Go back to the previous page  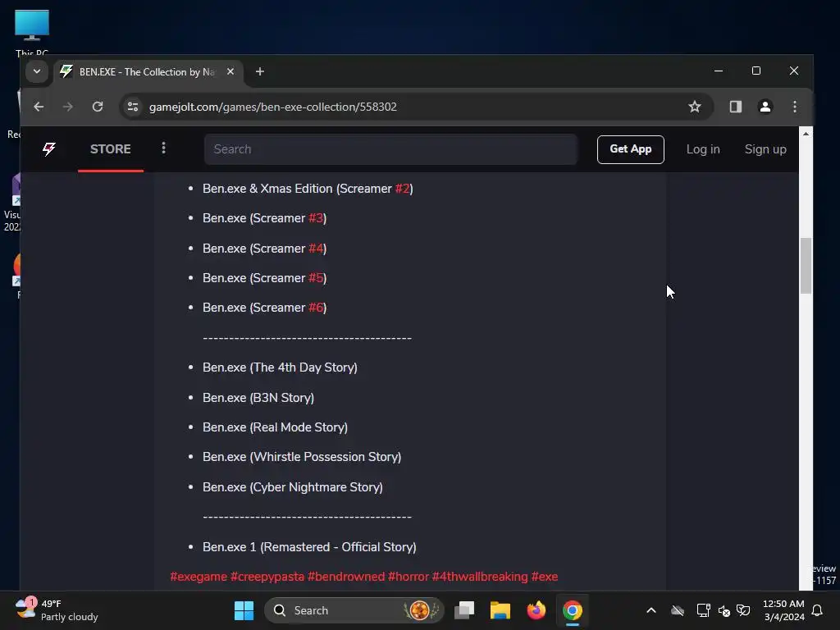(x=39, y=107)
